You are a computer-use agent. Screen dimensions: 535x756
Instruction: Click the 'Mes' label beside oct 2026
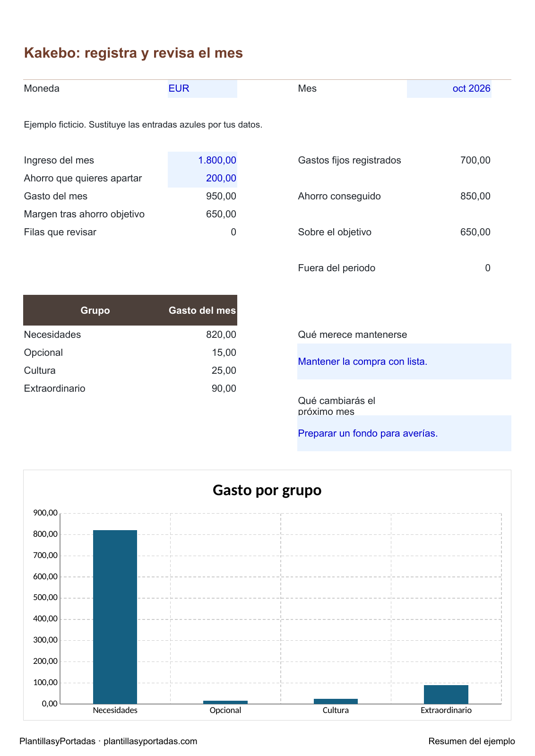tap(307, 89)
